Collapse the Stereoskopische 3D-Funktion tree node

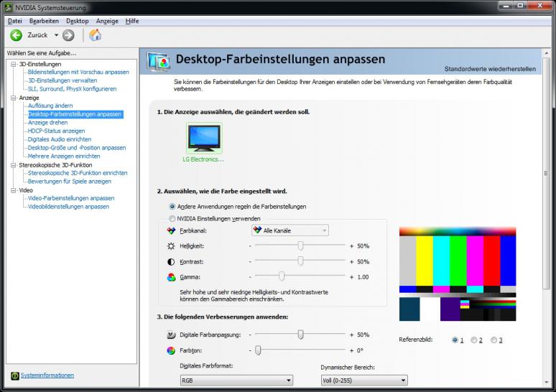coord(14,165)
